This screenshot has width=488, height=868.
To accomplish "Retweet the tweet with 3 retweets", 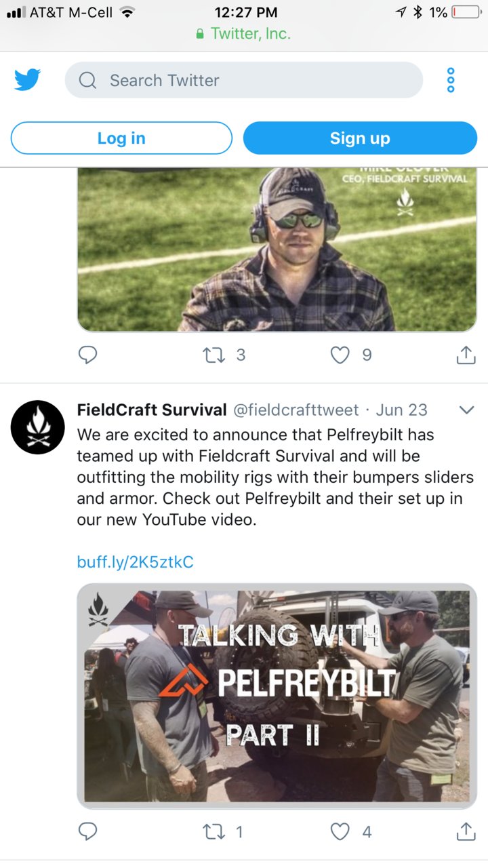I will [x=214, y=355].
